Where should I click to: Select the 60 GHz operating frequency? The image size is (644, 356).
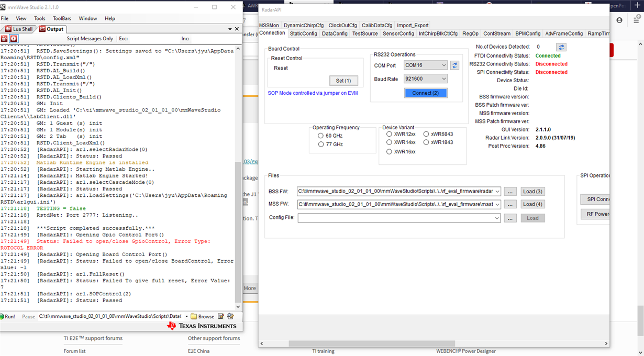point(321,136)
